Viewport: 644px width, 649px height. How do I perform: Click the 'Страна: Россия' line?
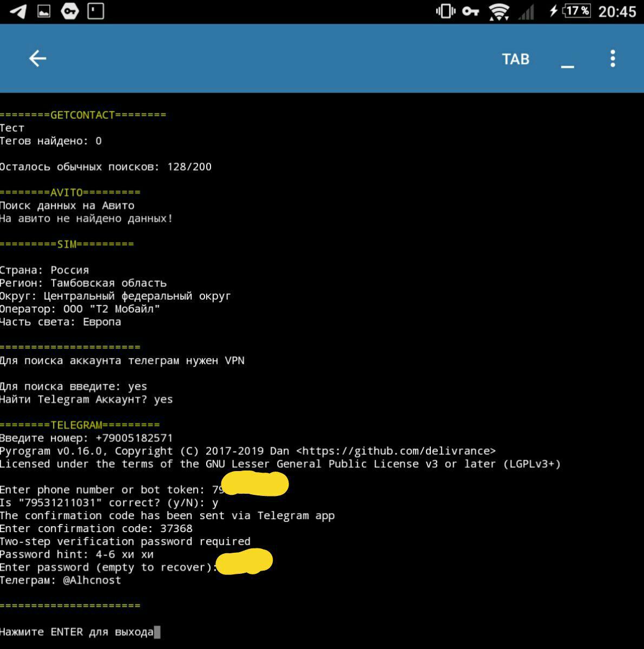(x=44, y=270)
